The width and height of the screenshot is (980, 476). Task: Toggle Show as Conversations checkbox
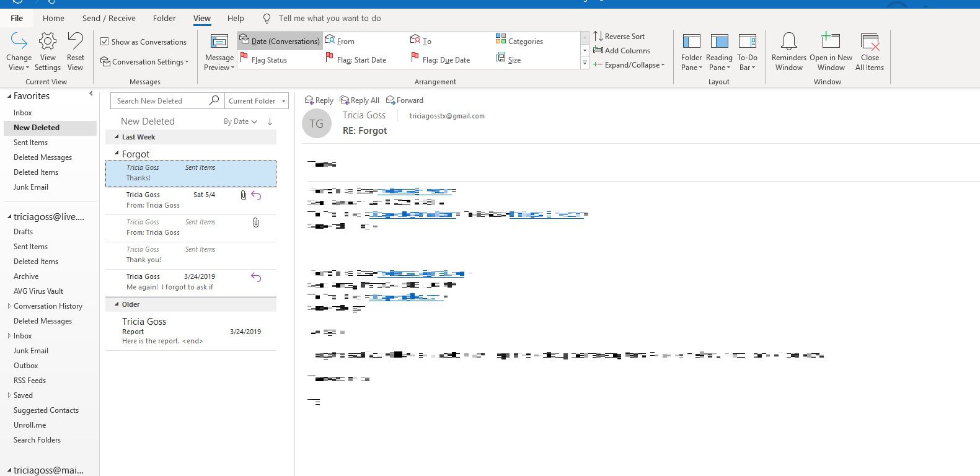[x=105, y=42]
